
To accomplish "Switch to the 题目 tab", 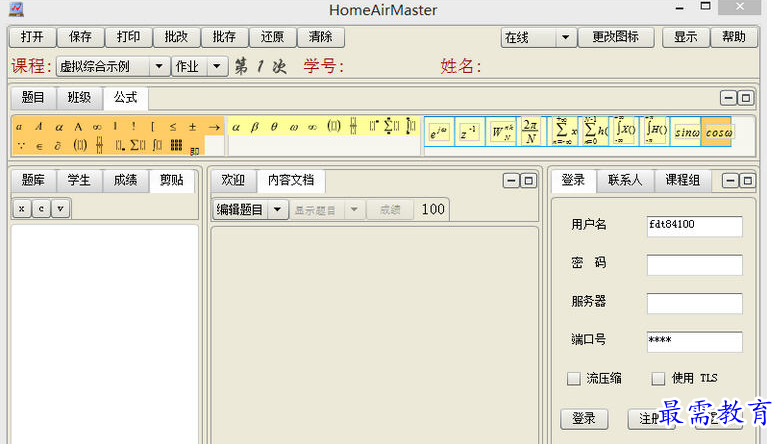I will (x=33, y=97).
